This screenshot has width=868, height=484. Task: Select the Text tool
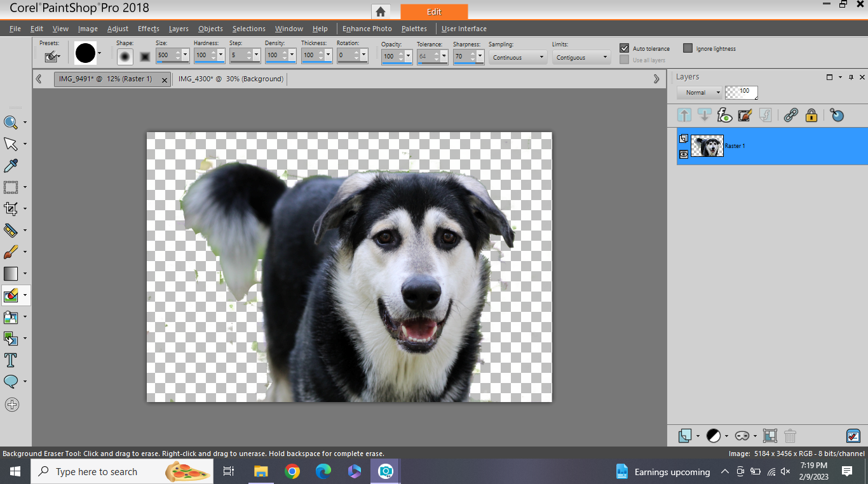11,360
